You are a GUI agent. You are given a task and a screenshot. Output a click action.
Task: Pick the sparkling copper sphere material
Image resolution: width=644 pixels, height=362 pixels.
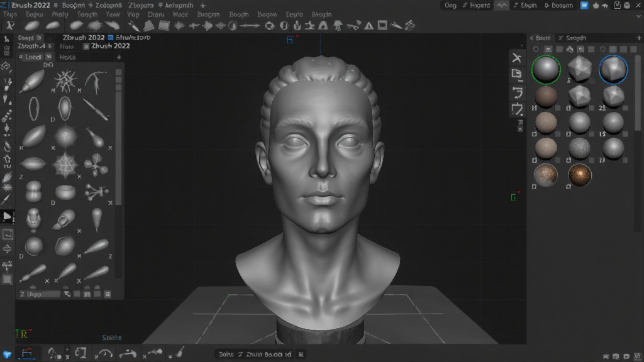tap(579, 175)
